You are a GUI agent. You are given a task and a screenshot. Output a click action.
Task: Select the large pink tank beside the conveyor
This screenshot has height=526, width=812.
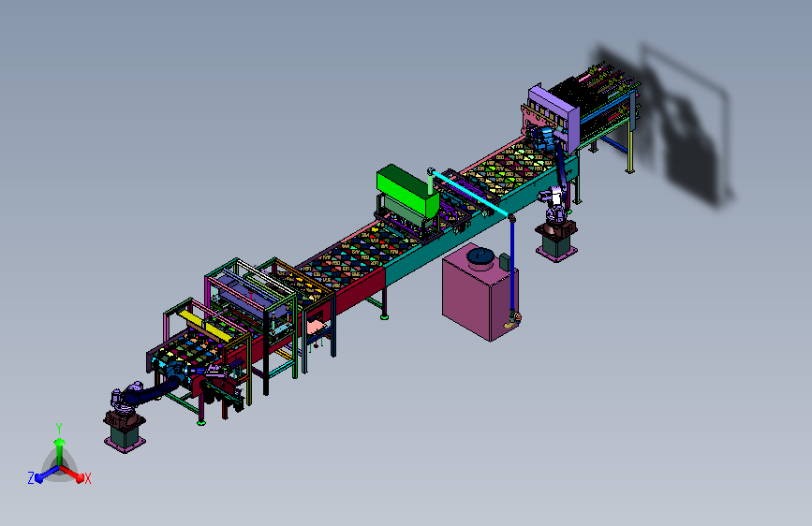(x=479, y=295)
